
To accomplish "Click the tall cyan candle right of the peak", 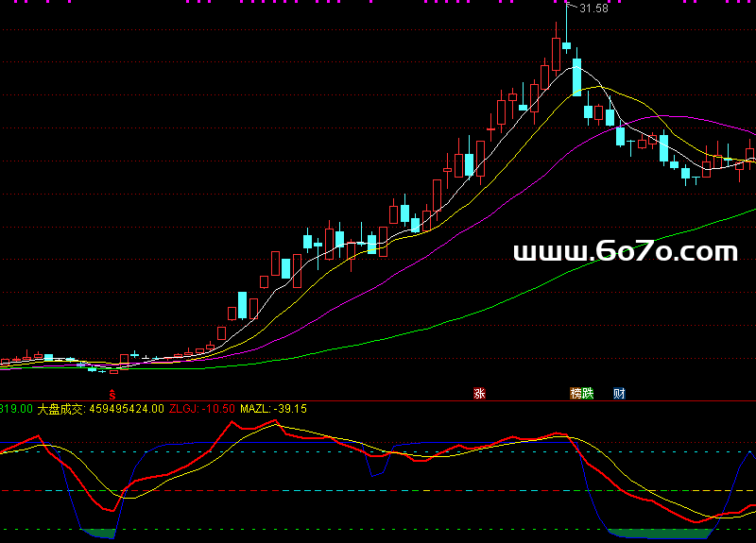I will [x=576, y=76].
